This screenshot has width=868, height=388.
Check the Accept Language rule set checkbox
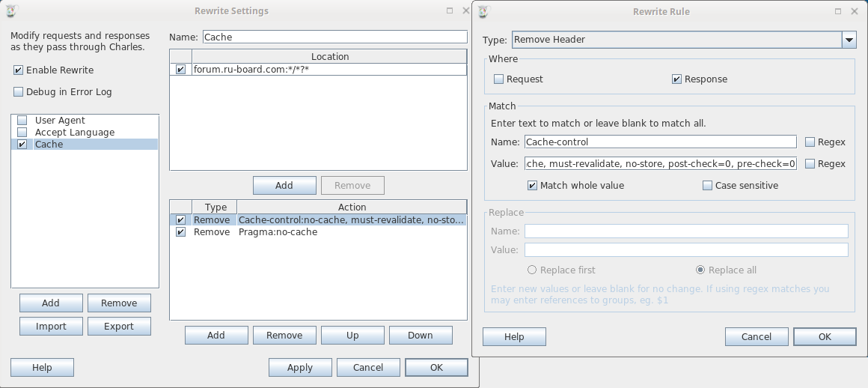(22, 133)
